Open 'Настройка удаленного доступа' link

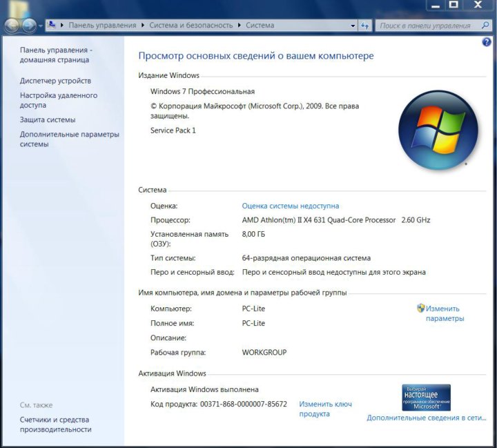[59, 100]
